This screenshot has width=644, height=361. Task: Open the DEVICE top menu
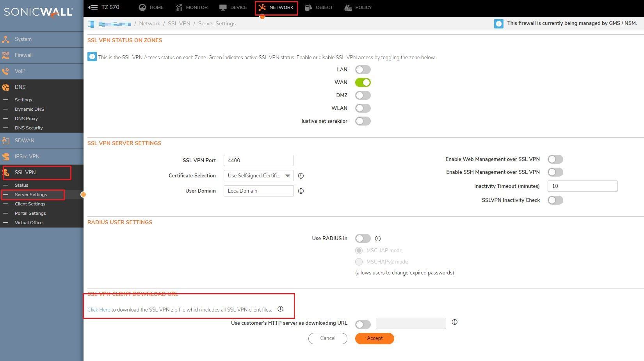click(x=233, y=7)
